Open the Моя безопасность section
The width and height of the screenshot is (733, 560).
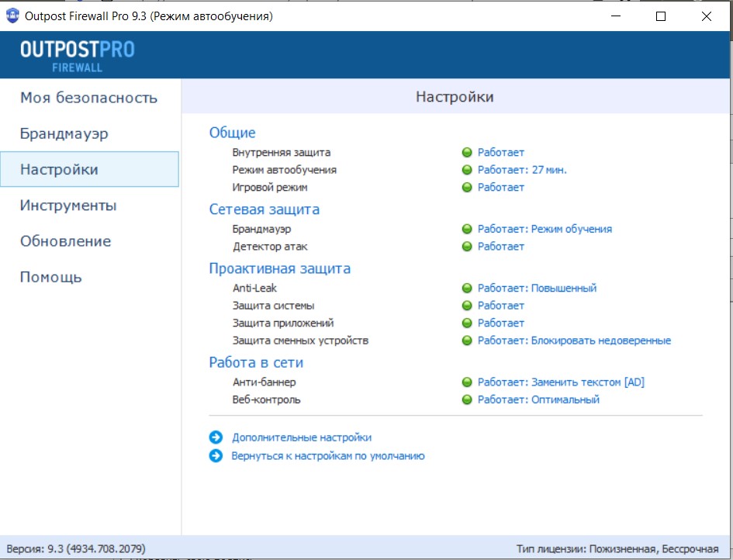point(89,98)
